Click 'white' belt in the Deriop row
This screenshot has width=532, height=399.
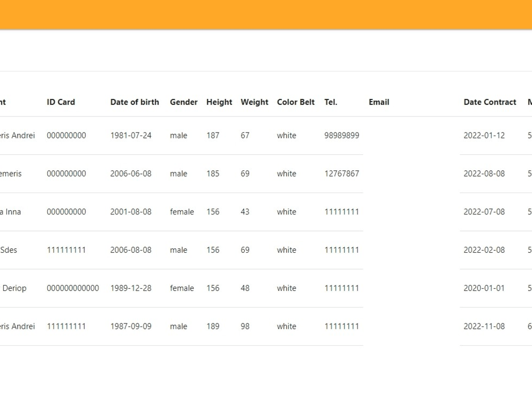pos(287,288)
